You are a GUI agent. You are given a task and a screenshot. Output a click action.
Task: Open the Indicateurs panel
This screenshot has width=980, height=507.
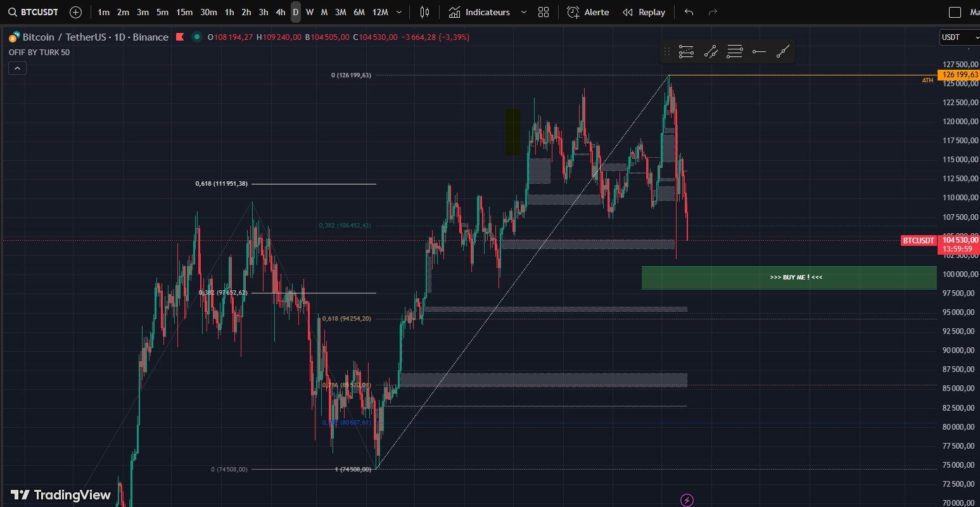coord(480,12)
